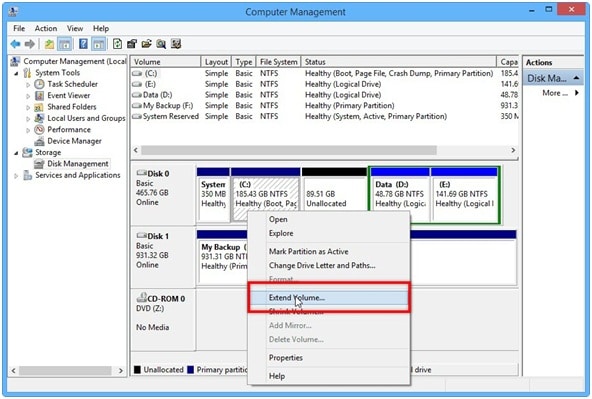This screenshot has height=399, width=592.
Task: Select Event Viewer in the tree
Action: (69, 96)
